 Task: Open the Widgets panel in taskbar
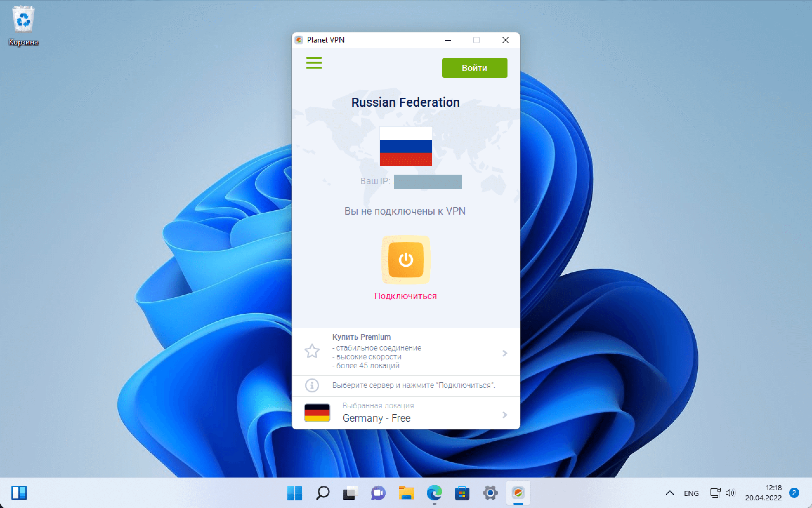point(19,493)
